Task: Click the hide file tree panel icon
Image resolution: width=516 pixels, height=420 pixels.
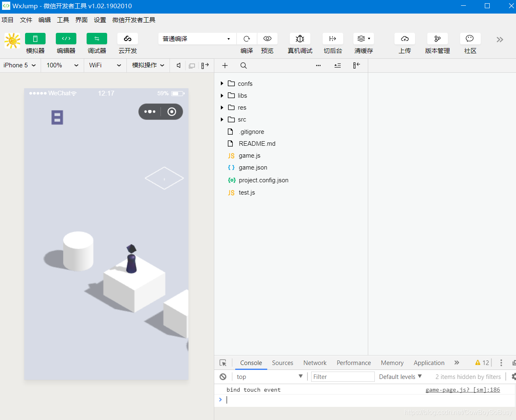Action: pyautogui.click(x=357, y=65)
